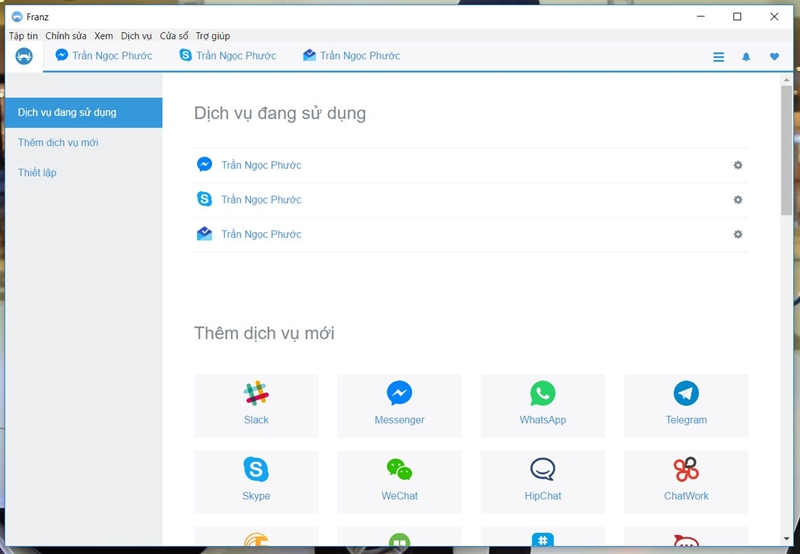This screenshot has width=800, height=554.
Task: Open Tập tin menu
Action: (x=23, y=36)
